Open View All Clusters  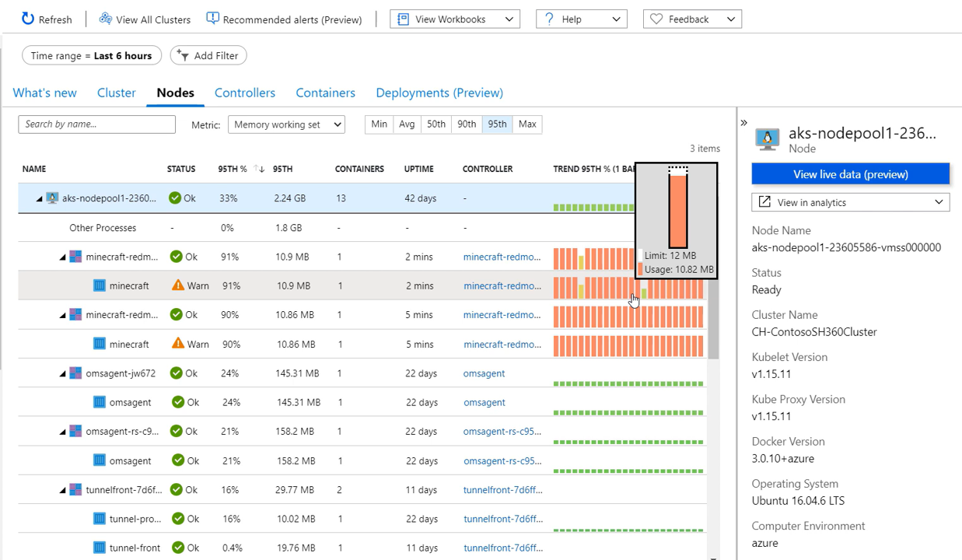pos(145,19)
